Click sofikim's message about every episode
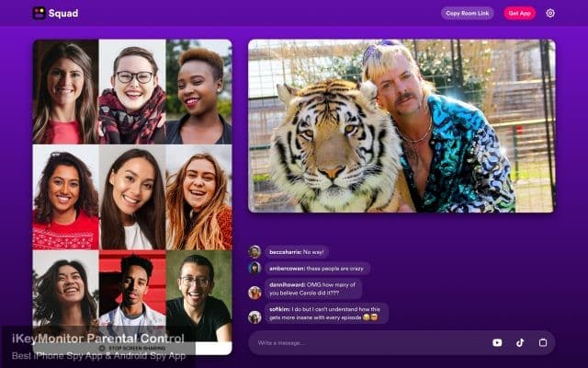The width and height of the screenshot is (588, 368). pyautogui.click(x=326, y=313)
